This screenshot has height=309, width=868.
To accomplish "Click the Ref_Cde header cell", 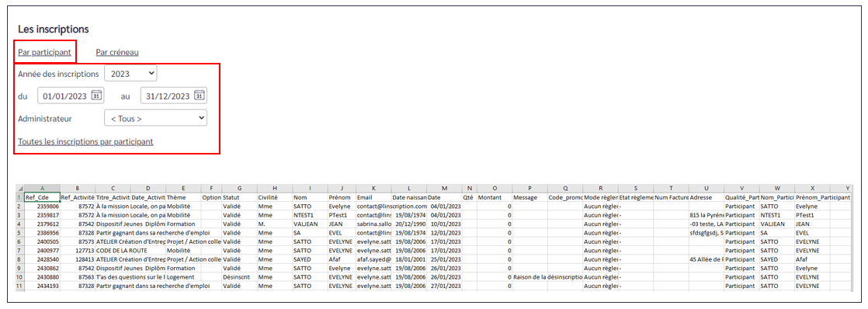I will (41, 198).
